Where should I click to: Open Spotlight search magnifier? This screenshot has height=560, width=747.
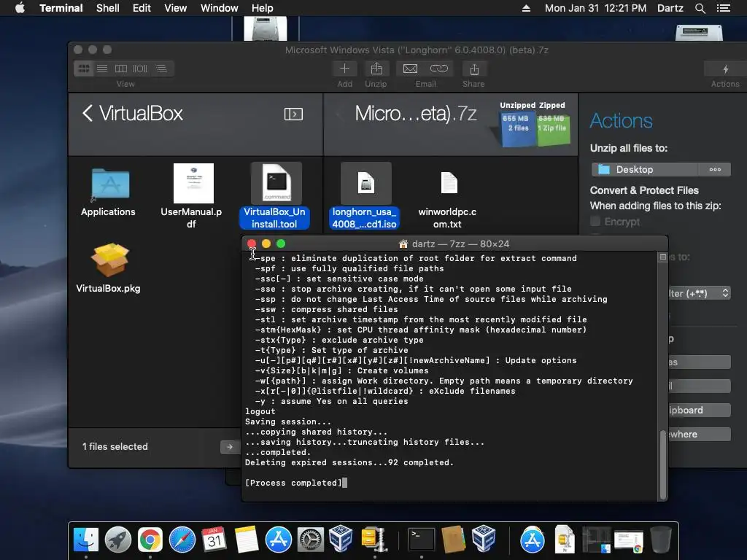point(700,8)
